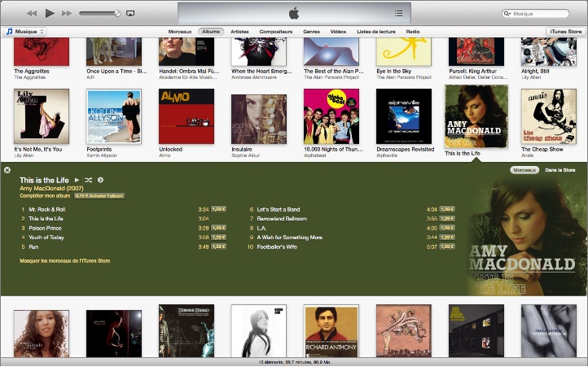The image size is (588, 367).
Task: Open the Up Next list icon
Action: 398,14
